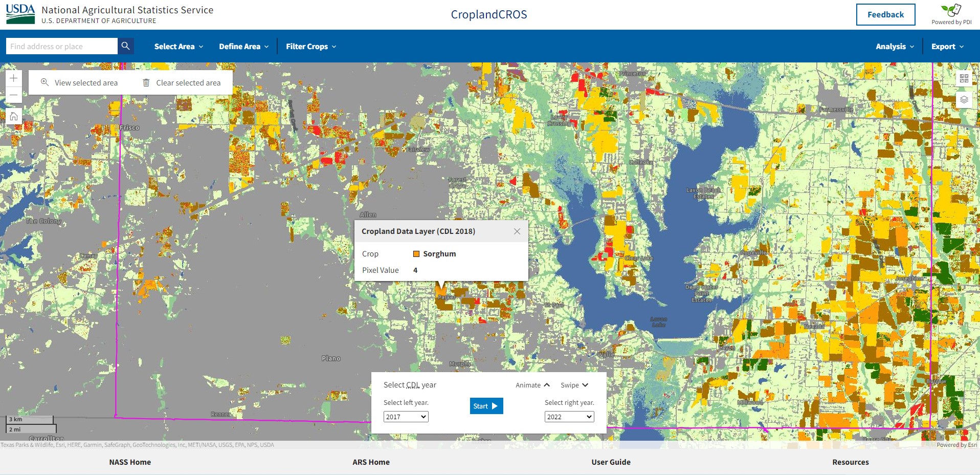Click the Allen label on map
Screen dimensions: 980x475
(368, 214)
